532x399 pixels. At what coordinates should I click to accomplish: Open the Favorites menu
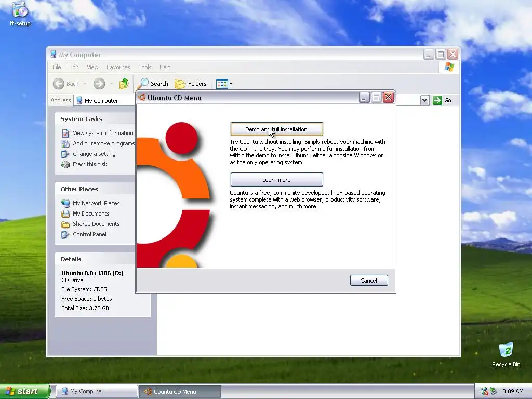[x=118, y=67]
